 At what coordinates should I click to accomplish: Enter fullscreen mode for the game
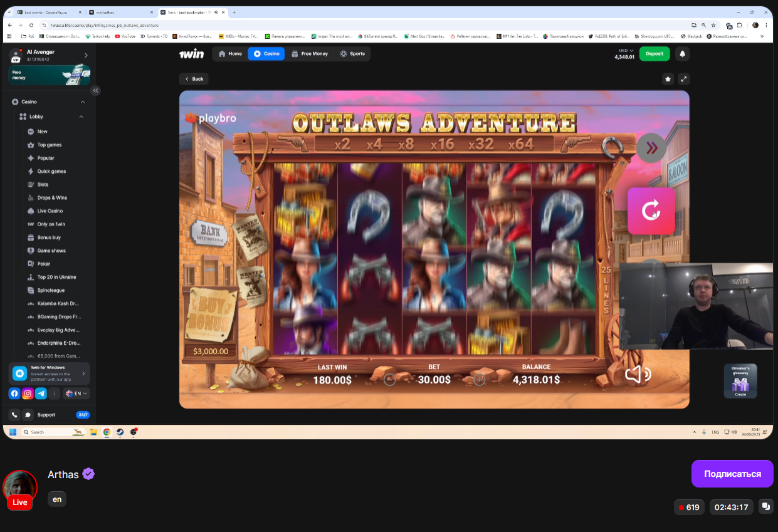tap(684, 79)
